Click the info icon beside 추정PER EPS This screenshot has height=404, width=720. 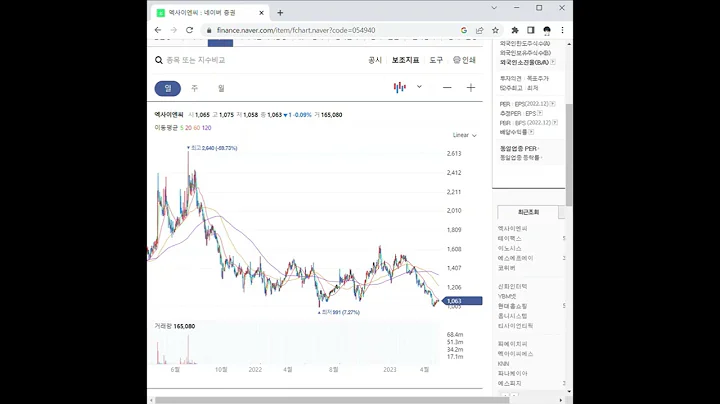[540, 113]
